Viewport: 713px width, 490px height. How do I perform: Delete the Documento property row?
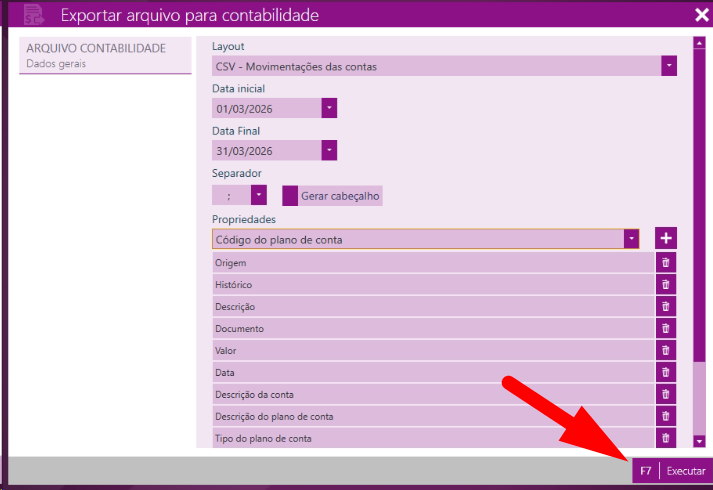click(x=666, y=328)
